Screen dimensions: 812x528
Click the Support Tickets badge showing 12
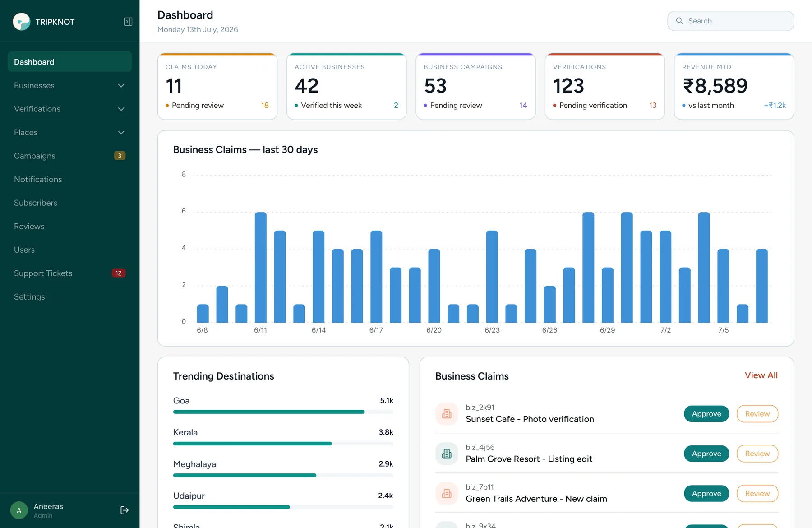118,273
